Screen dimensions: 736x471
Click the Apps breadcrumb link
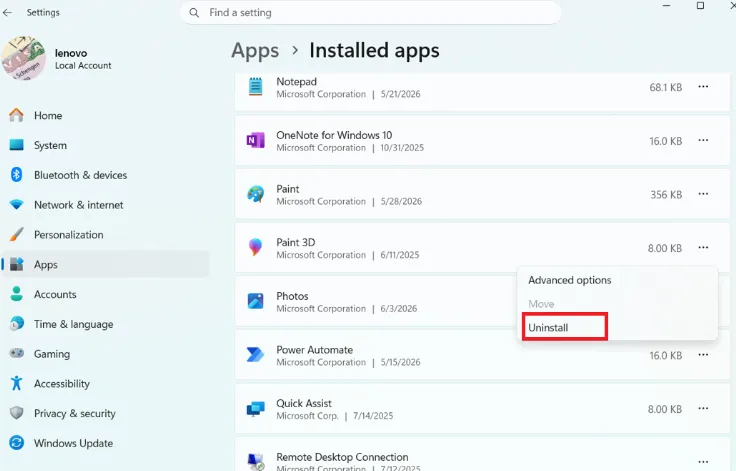click(x=255, y=51)
